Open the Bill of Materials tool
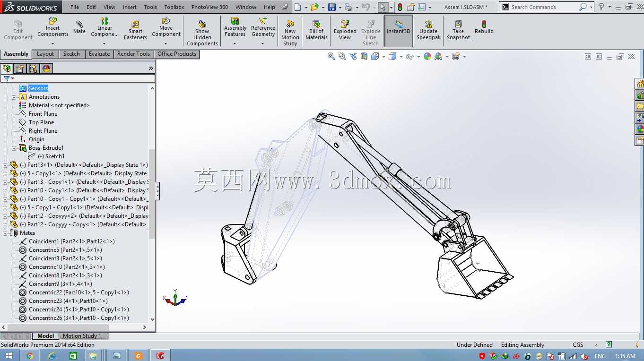Image resolution: width=644 pixels, height=361 pixels. [317, 30]
